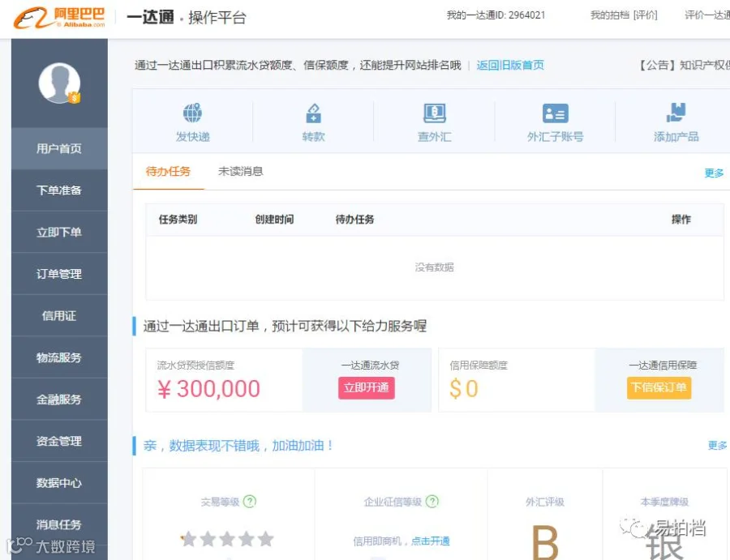This screenshot has height=560, width=730.
Task: Click the 下信保订单 button
Action: tap(659, 388)
